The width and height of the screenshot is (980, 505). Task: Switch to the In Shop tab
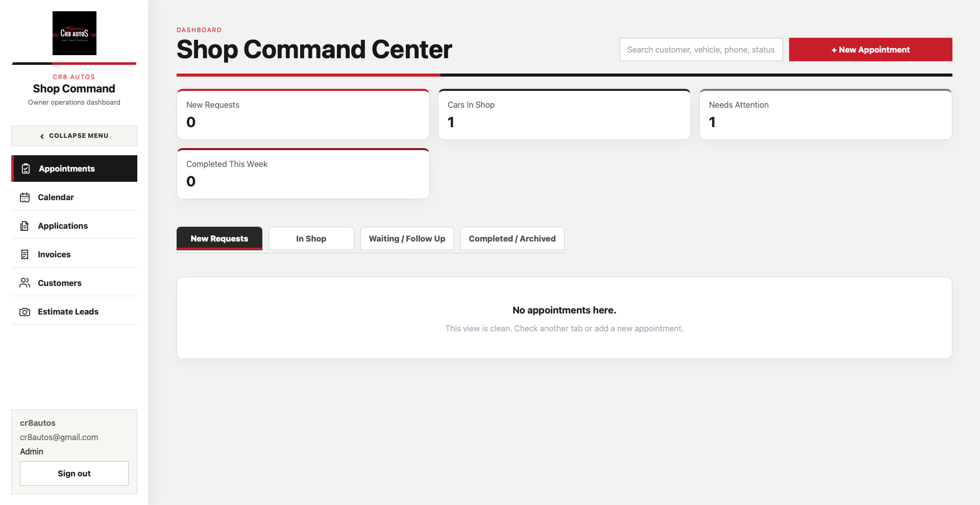click(311, 238)
